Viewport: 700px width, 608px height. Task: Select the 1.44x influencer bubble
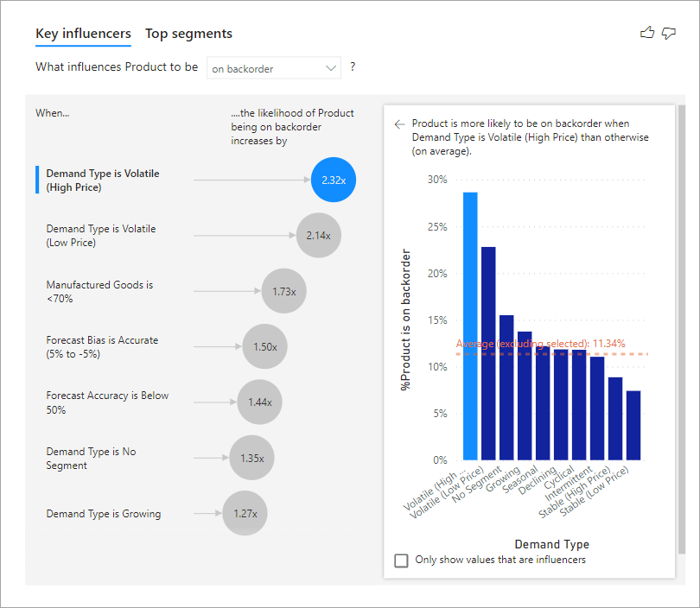coord(259,402)
